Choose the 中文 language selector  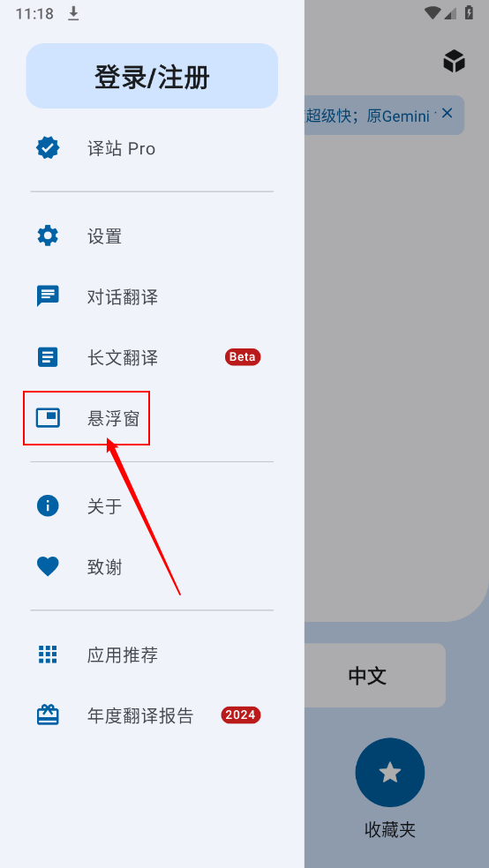[x=368, y=676]
